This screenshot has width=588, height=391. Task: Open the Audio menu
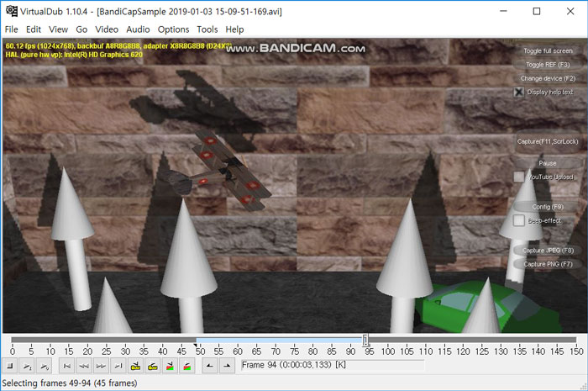[x=138, y=29]
